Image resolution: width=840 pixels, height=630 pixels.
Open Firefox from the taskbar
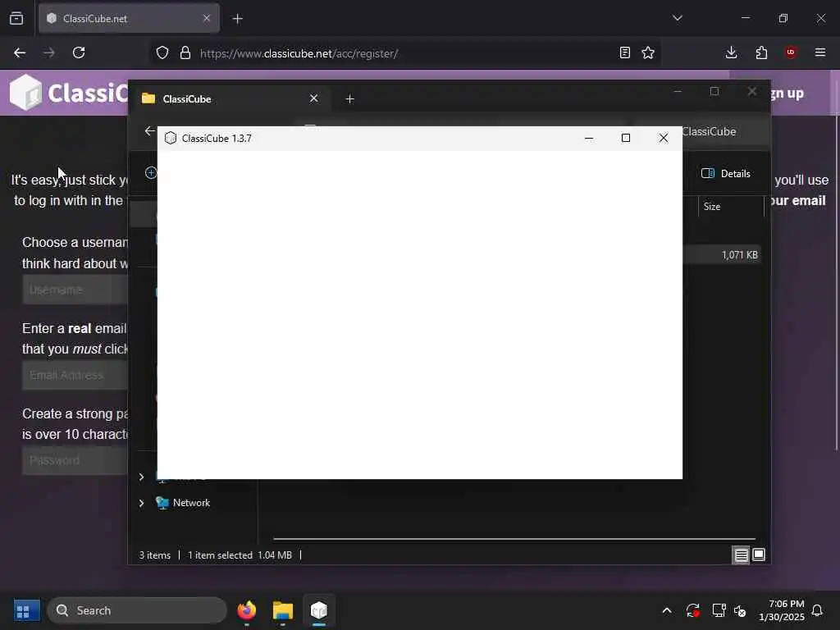point(246,610)
